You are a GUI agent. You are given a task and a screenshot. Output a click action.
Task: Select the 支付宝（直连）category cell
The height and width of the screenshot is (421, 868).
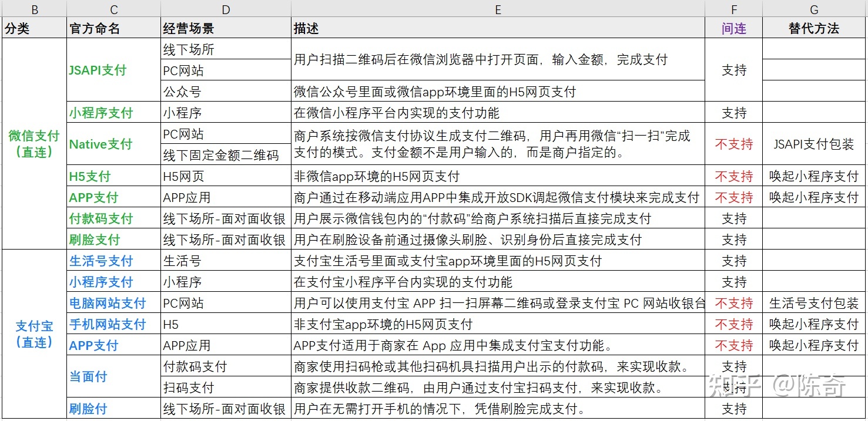click(x=33, y=335)
